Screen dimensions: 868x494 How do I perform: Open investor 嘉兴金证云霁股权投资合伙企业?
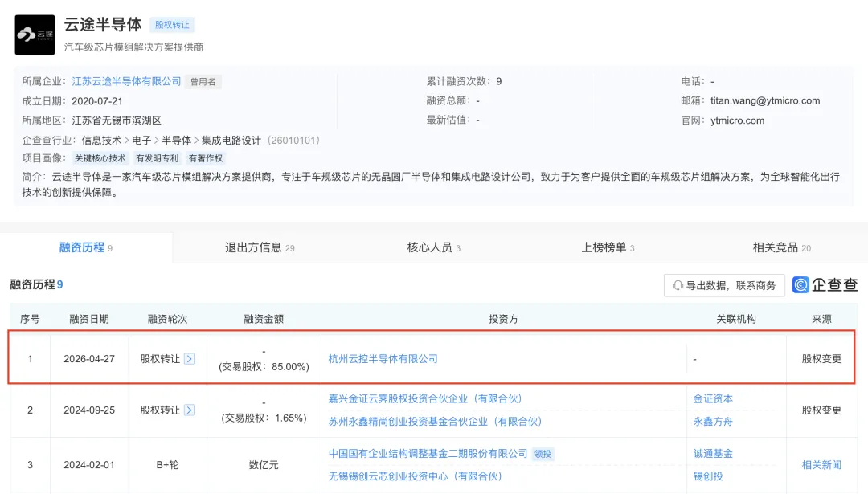tap(425, 399)
